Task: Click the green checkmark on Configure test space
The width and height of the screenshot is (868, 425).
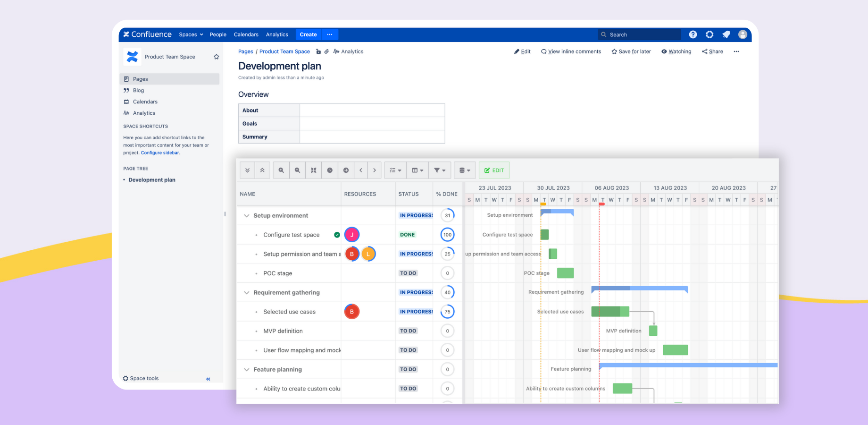Action: [336, 234]
